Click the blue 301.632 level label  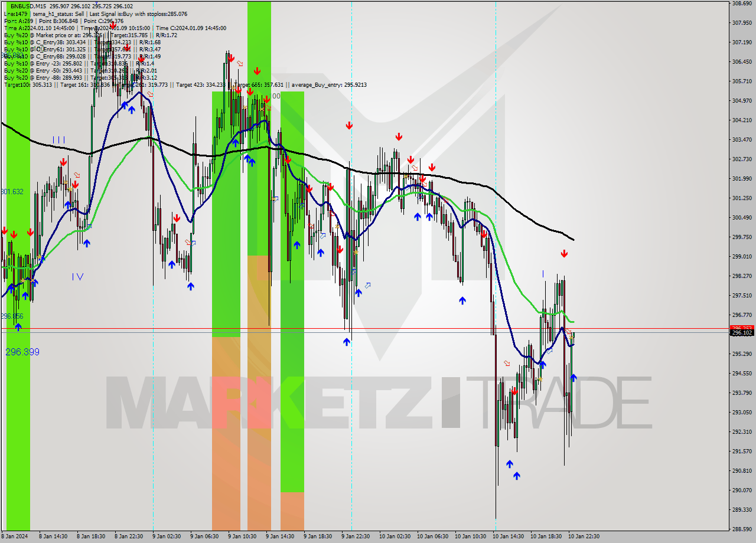click(12, 192)
